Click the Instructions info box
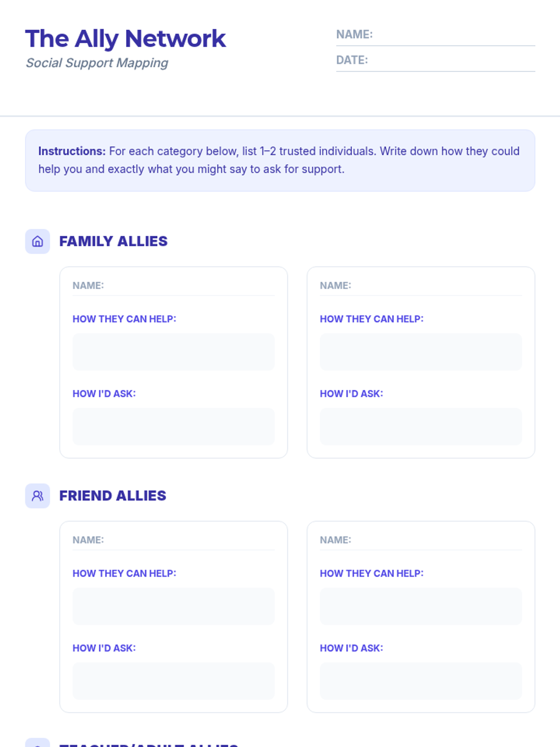The image size is (560, 747). point(280,161)
